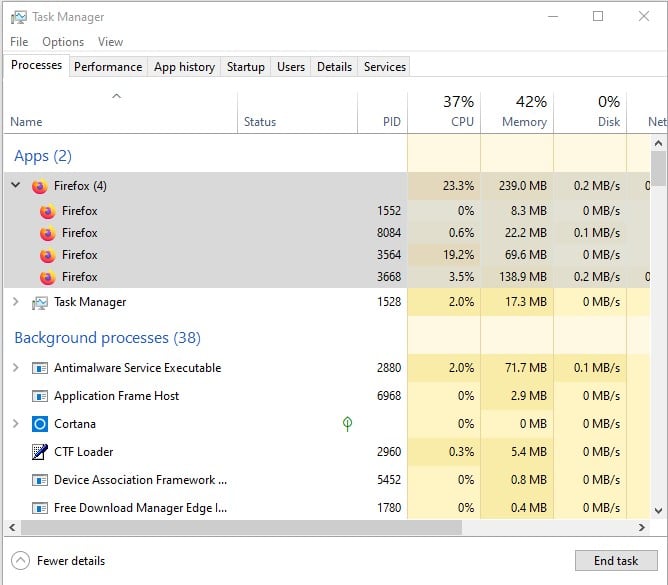Click the Firefox (4) group icon

tap(40, 186)
